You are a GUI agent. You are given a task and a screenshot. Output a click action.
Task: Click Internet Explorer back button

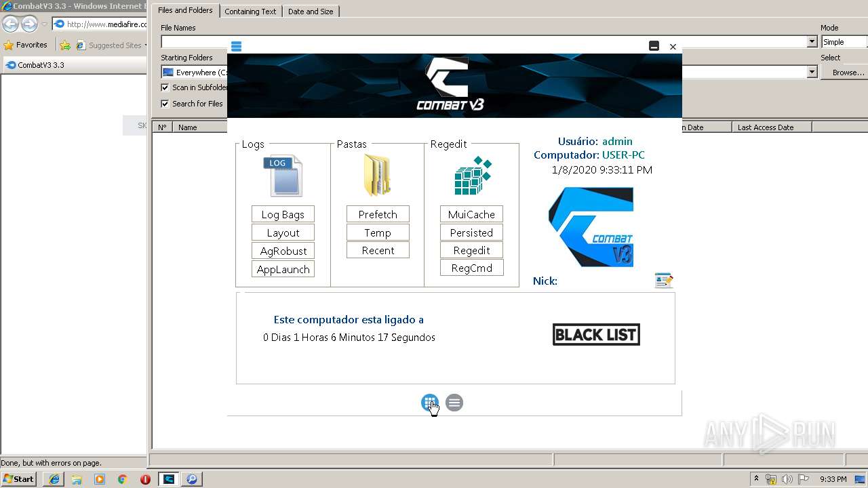coord(10,24)
